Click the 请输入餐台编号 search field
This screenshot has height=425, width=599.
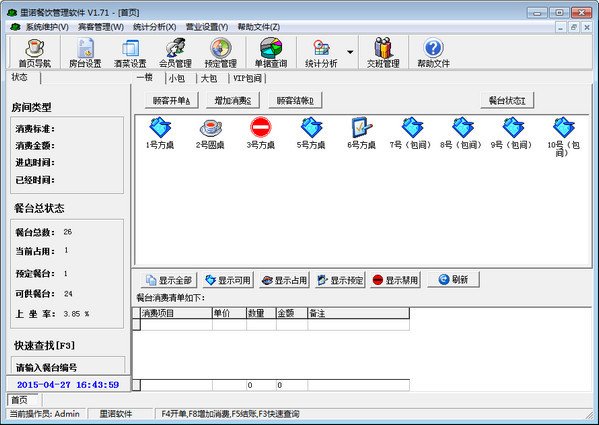[x=68, y=367]
